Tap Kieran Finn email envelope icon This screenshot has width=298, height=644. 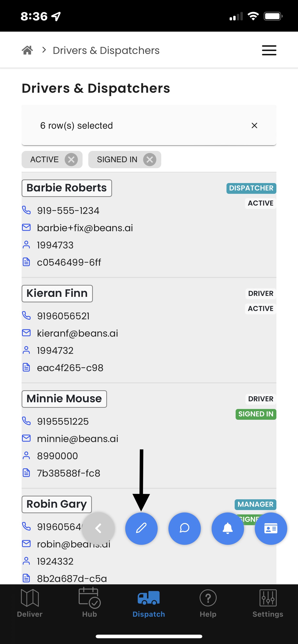26,333
